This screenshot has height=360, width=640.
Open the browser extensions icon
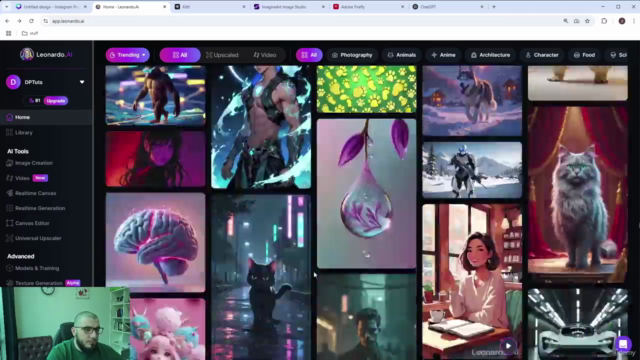(604, 21)
